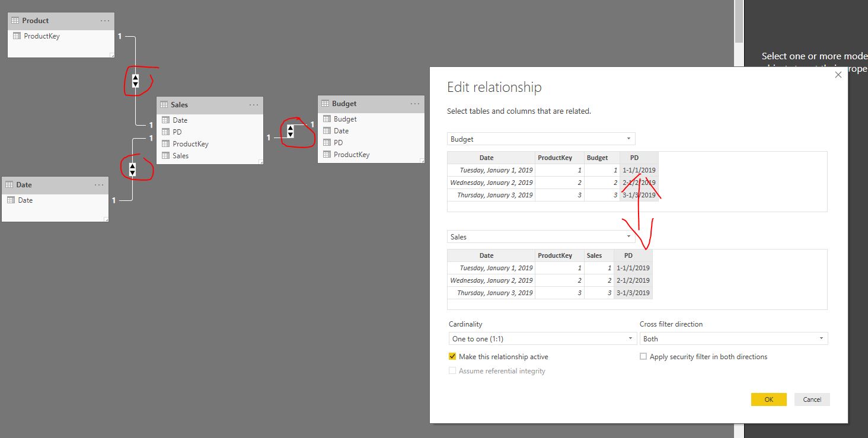Image resolution: width=868 pixels, height=438 pixels.
Task: Click the model canvas vertical scrollbar
Action: 739,22
